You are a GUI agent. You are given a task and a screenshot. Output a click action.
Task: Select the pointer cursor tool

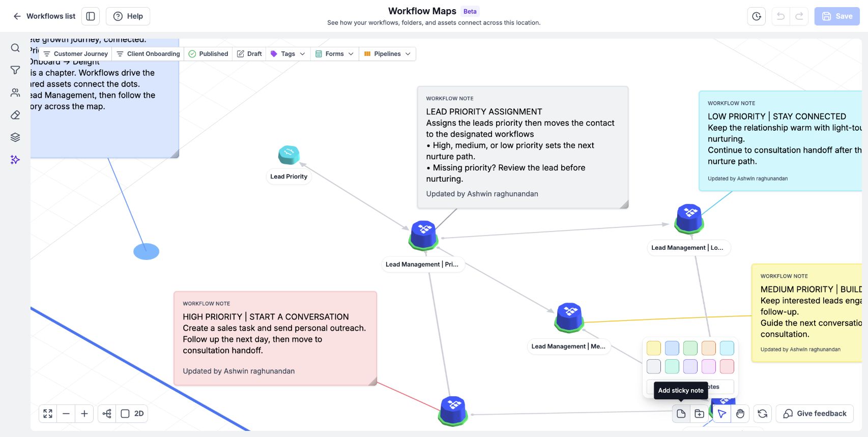pos(722,414)
